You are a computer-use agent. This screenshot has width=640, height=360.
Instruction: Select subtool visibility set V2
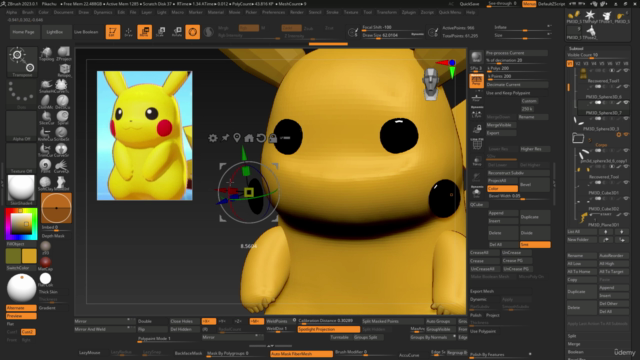(x=578, y=64)
